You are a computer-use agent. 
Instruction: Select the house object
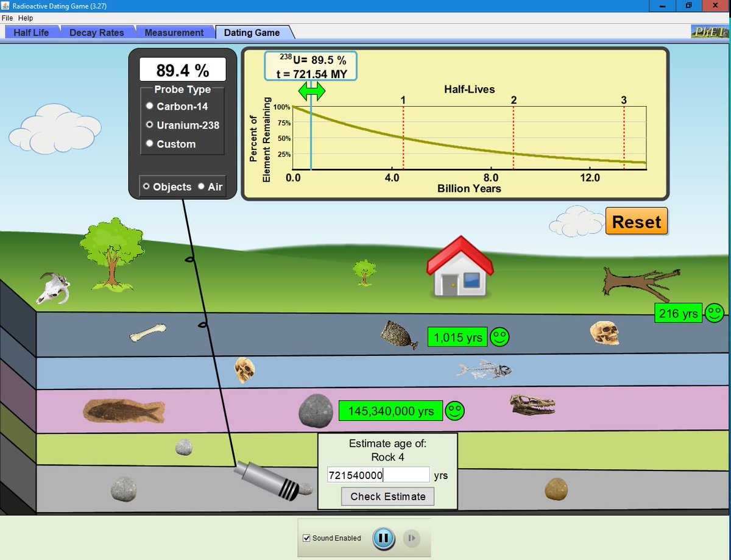pyautogui.click(x=460, y=267)
